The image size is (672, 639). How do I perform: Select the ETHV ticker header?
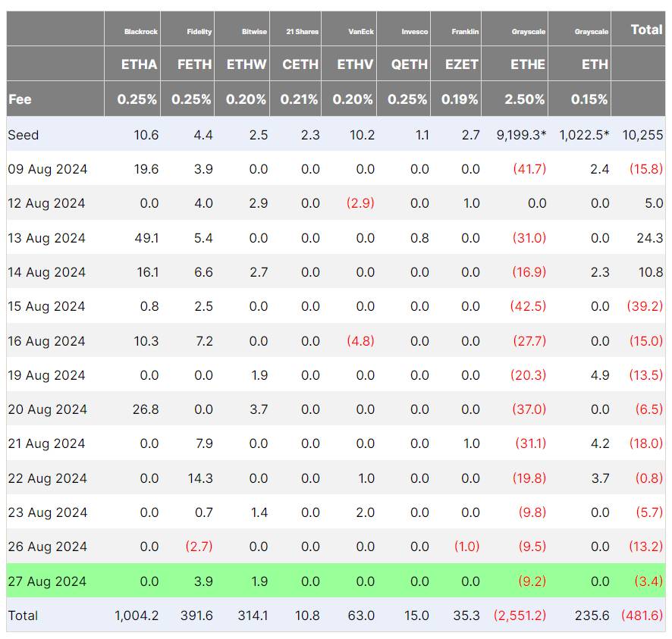355,64
